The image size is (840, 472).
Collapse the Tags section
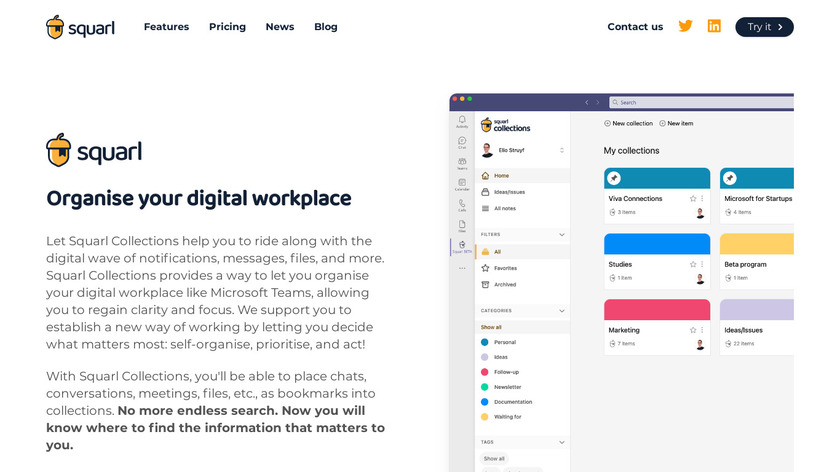561,442
